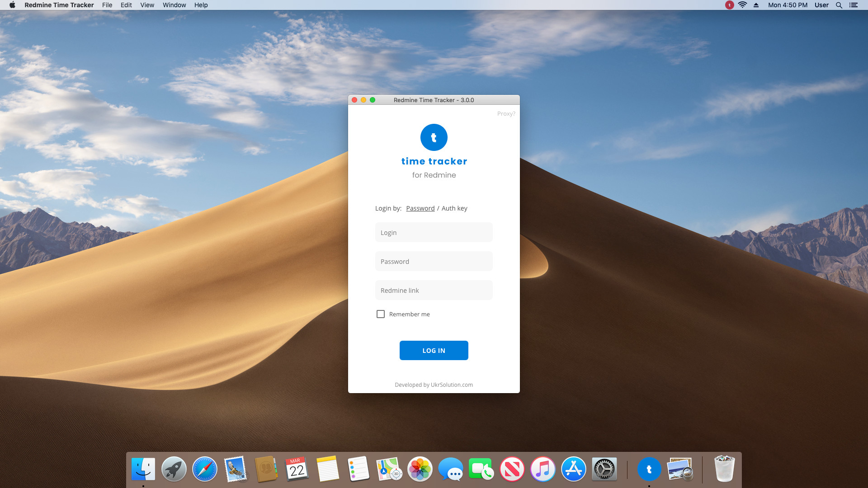The width and height of the screenshot is (868, 488).
Task: Open the Apple menu
Action: pos(13,5)
